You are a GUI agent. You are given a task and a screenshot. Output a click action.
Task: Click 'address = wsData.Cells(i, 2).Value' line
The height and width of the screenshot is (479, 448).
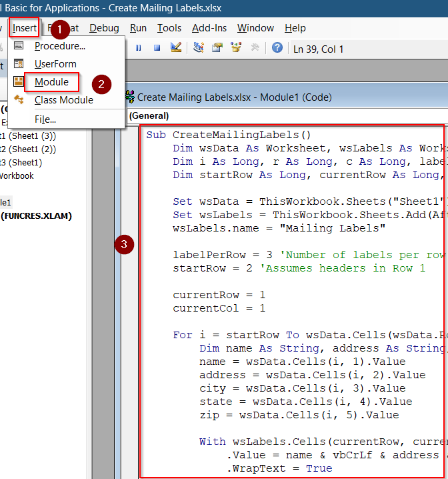[313, 376]
